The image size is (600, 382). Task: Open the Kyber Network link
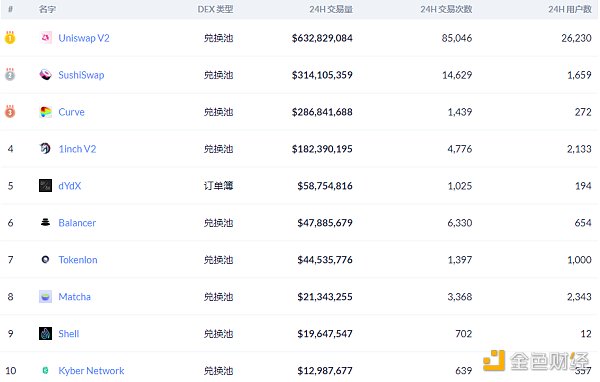(x=91, y=371)
